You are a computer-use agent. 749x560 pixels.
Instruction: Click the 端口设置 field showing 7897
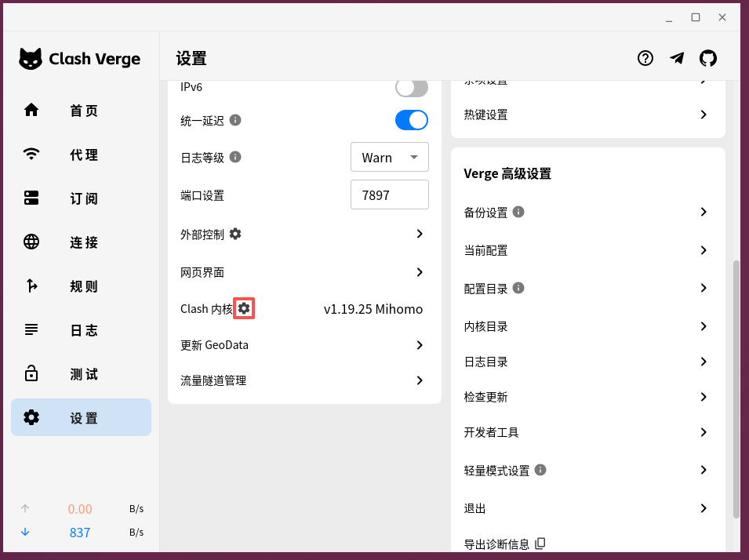tap(389, 195)
